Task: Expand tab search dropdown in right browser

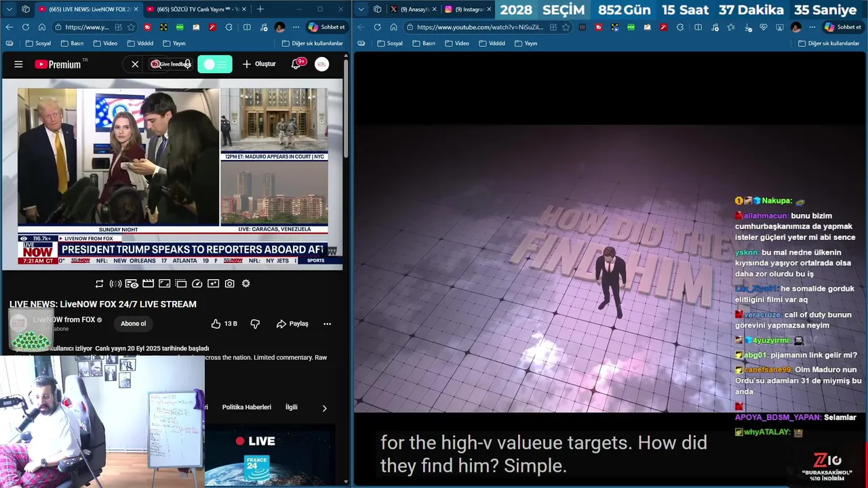Action: coord(361,9)
